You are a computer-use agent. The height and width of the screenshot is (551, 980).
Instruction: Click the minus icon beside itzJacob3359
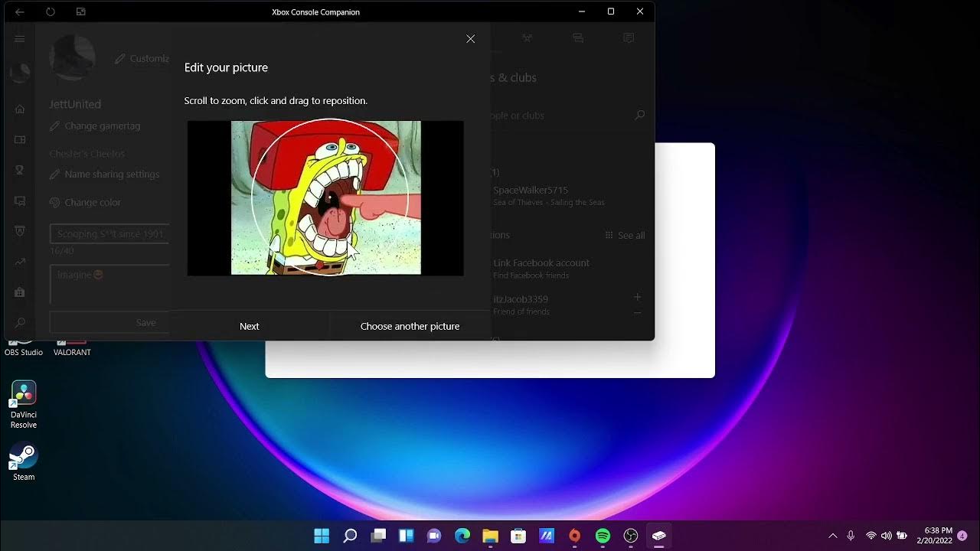[638, 312]
